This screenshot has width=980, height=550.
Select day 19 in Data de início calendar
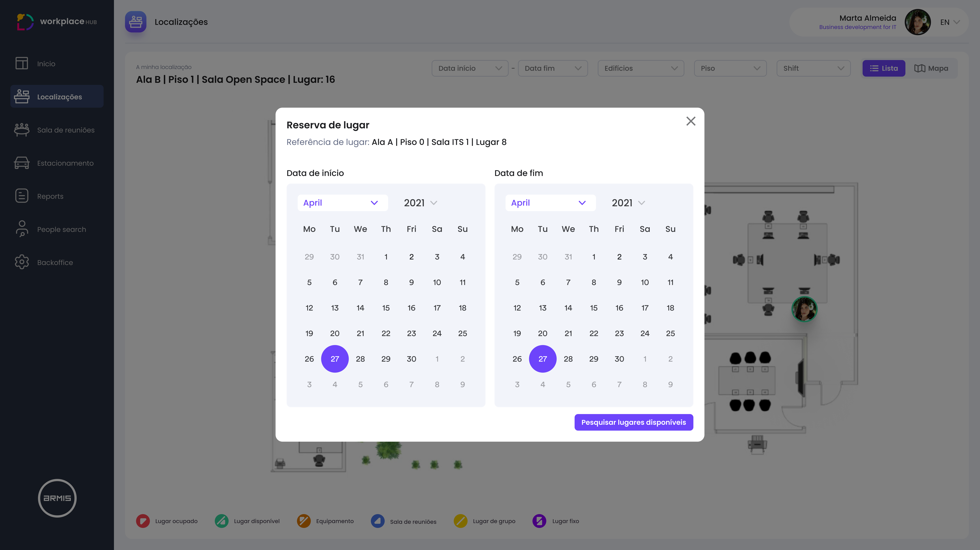[309, 333]
